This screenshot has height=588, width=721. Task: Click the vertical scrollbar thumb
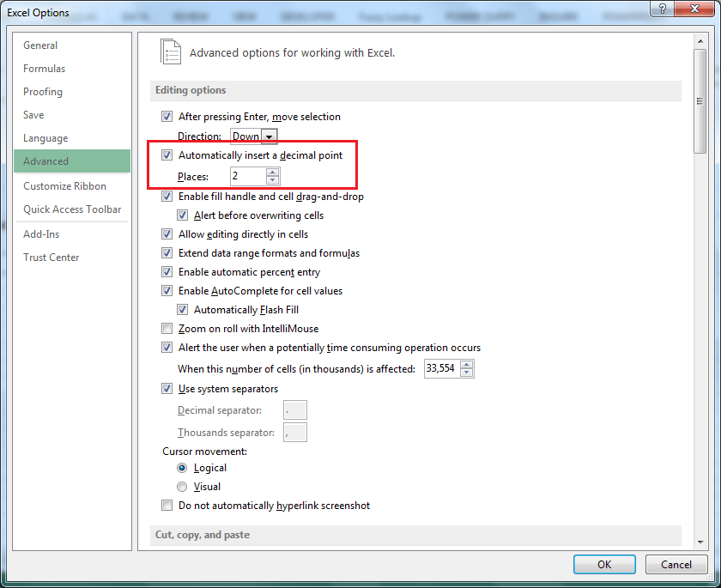coord(700,101)
